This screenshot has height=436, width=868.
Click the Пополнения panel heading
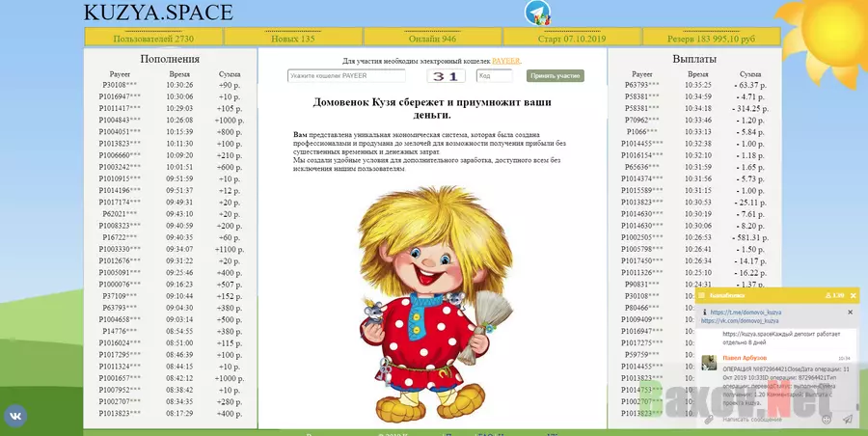(170, 59)
